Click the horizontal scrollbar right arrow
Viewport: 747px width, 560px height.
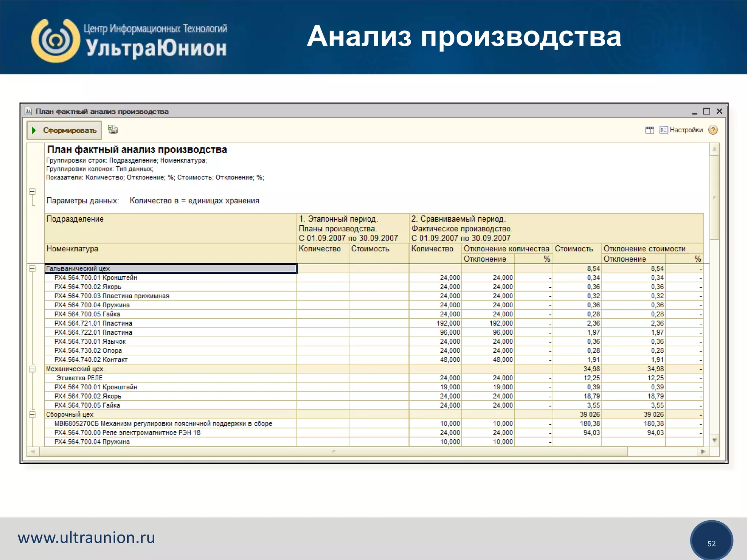(x=703, y=452)
